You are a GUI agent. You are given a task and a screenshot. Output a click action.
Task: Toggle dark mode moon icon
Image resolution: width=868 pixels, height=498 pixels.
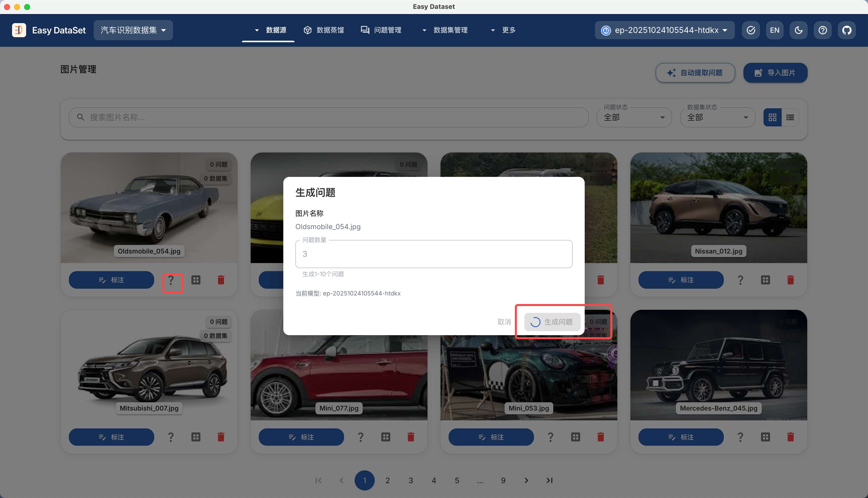[799, 30]
